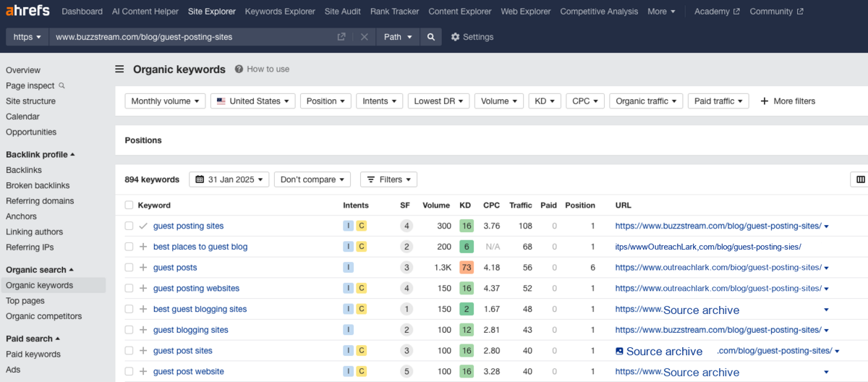The width and height of the screenshot is (868, 382).
Task: Check the guest posting websites row checkbox
Action: (129, 289)
